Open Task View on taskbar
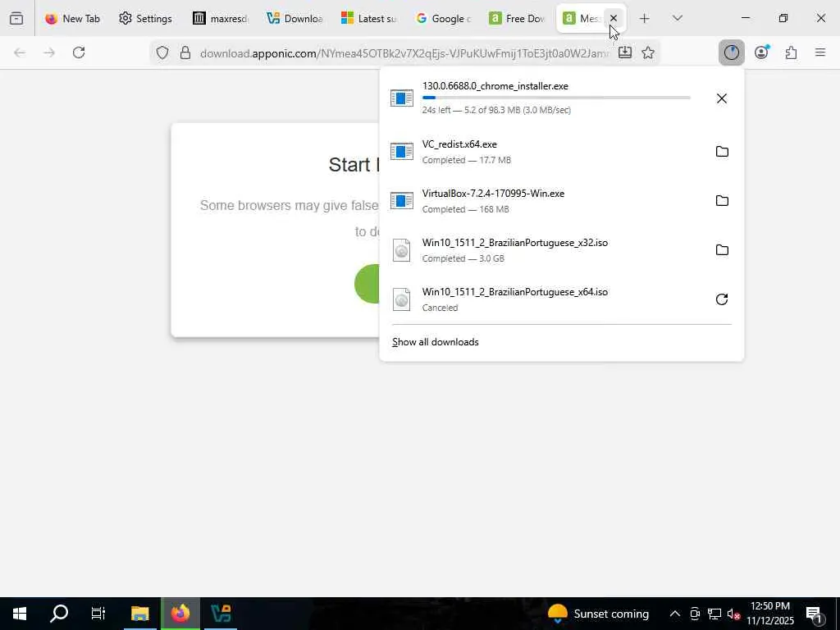Viewport: 840px width, 630px height. pyautogui.click(x=98, y=614)
